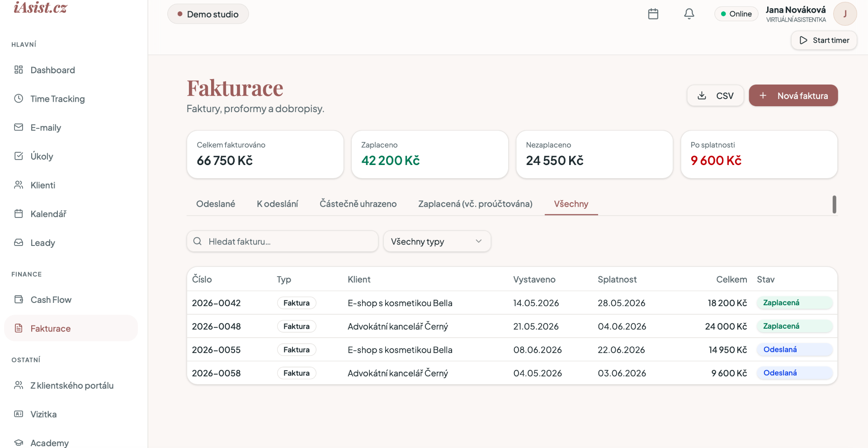The width and height of the screenshot is (868, 448).
Task: Click the Číslo column header
Action: pos(202,279)
